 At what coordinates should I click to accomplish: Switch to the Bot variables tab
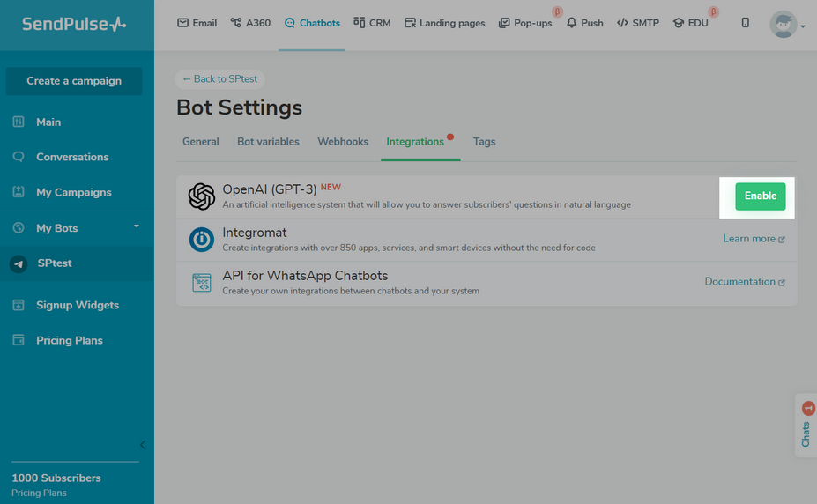pyautogui.click(x=268, y=142)
